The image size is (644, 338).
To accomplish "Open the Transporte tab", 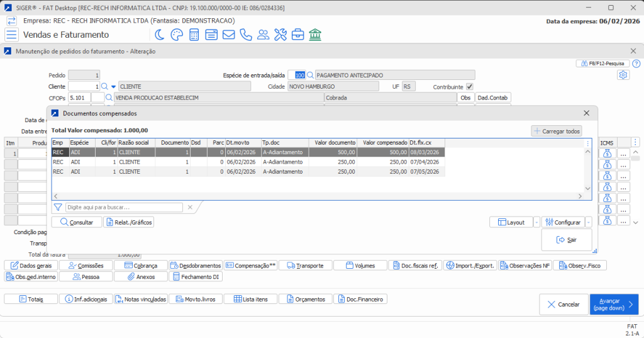I will click(304, 266).
